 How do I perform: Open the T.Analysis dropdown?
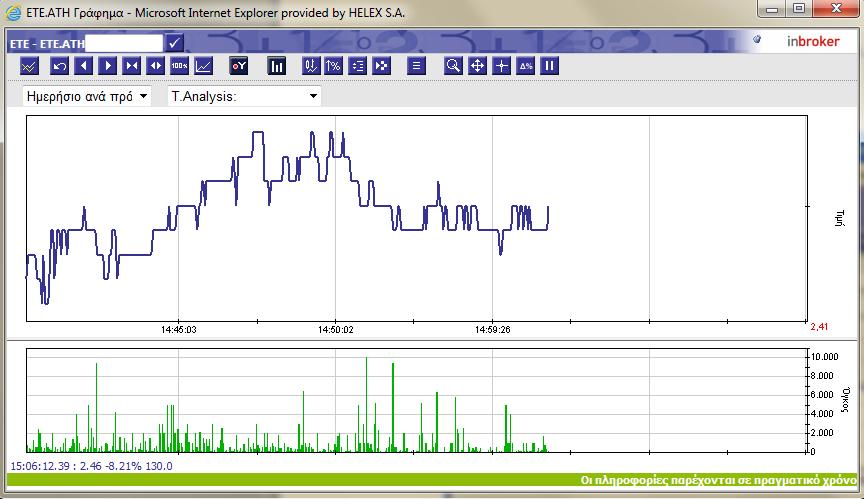[244, 96]
